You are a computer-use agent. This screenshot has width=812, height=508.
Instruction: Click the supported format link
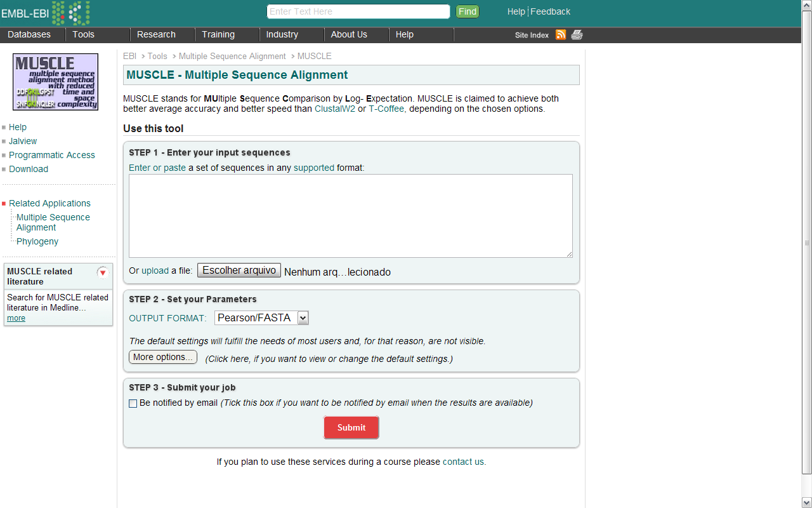(x=314, y=168)
